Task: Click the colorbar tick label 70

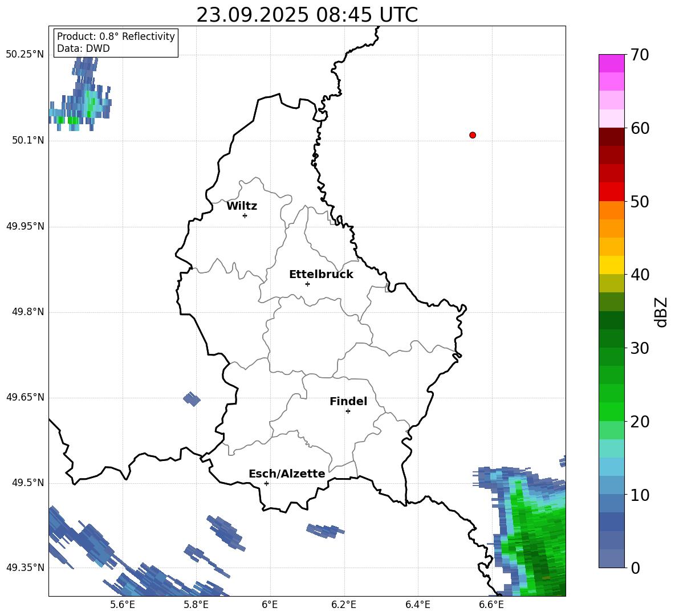Action: tap(640, 55)
